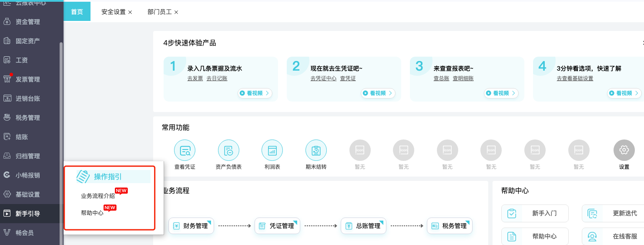
Task: Click the 期末结转 icon
Action: point(316,151)
